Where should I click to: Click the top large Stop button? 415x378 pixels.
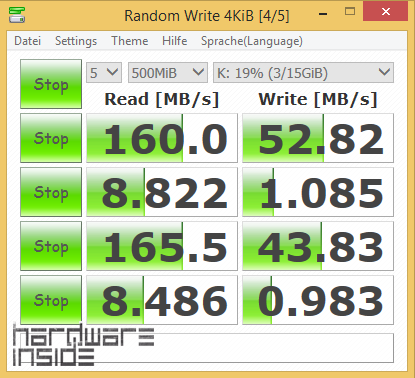[x=51, y=84]
